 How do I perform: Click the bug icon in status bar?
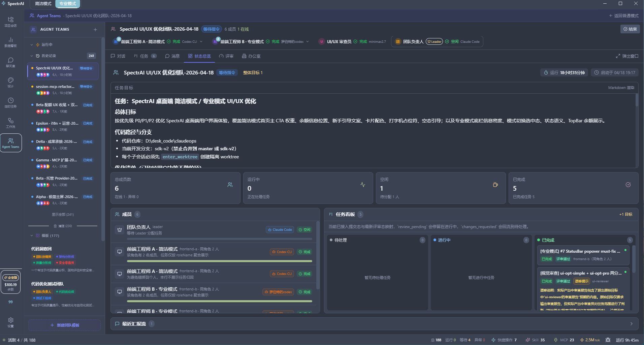click(x=608, y=340)
